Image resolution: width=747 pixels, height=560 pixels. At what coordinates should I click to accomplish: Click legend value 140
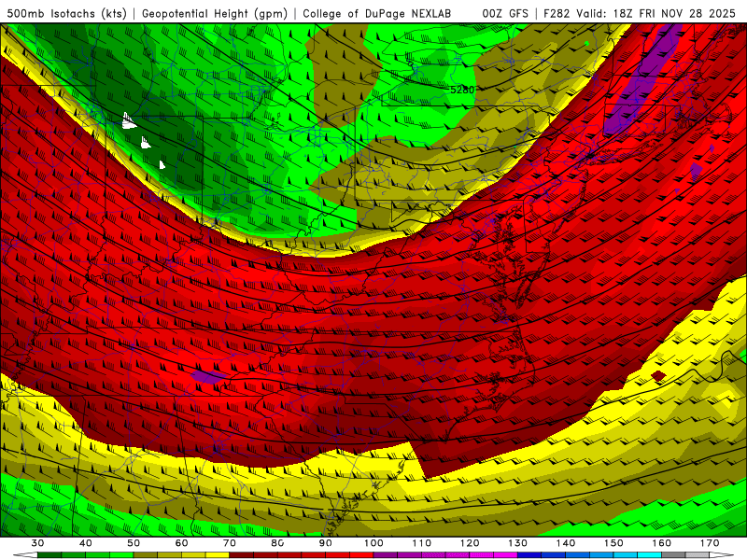click(x=566, y=543)
